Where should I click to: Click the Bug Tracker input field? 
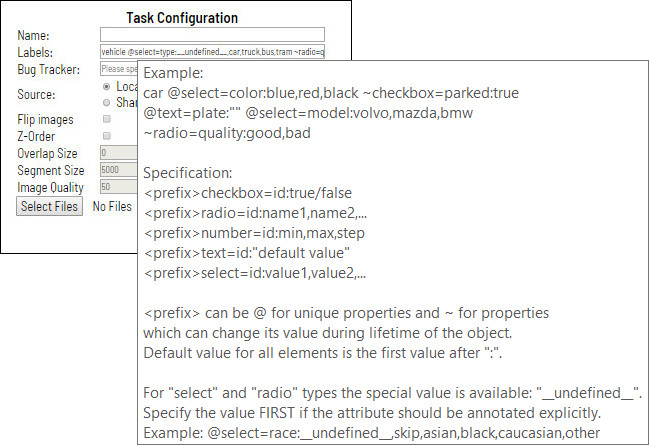(119, 69)
